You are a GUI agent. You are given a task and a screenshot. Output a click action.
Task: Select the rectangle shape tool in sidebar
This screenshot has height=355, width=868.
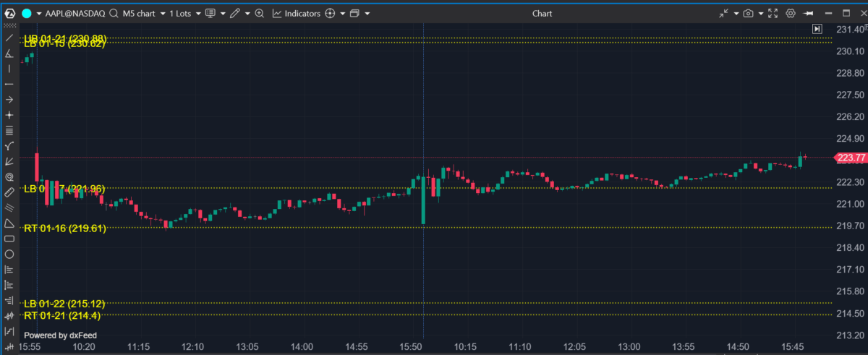tap(9, 239)
